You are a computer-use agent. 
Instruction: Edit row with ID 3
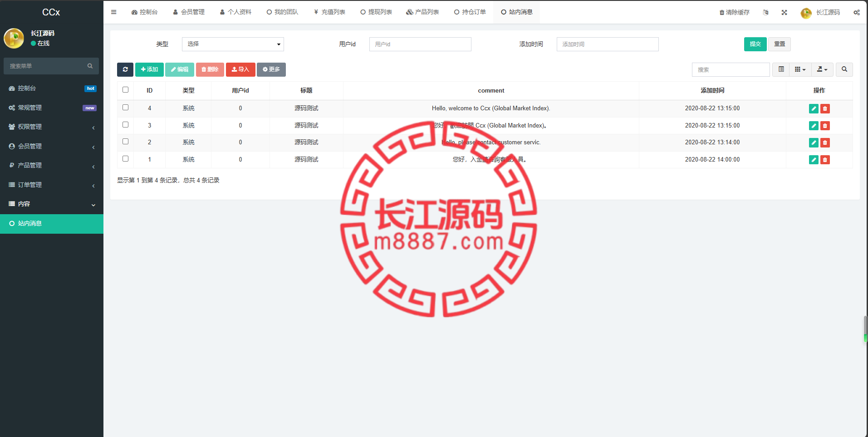(814, 126)
